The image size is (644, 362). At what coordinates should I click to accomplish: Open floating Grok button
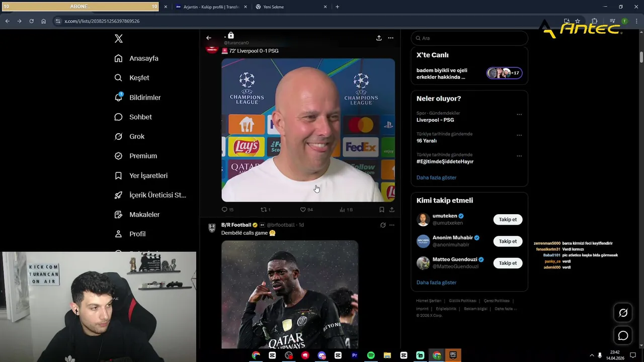click(x=623, y=313)
